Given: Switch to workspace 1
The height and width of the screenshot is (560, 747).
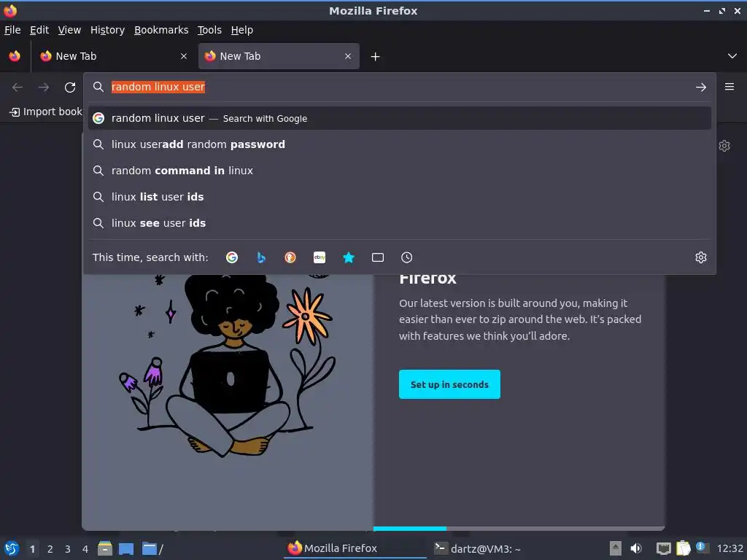Looking at the screenshot, I should pos(32,549).
